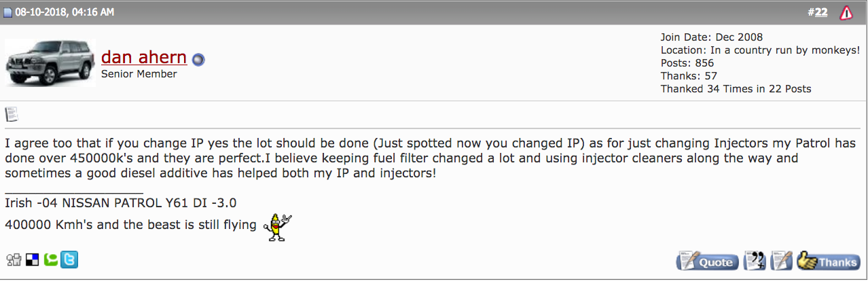View dan ahern's Nissan Patrol avatar
868x282 pixels.
(51, 61)
